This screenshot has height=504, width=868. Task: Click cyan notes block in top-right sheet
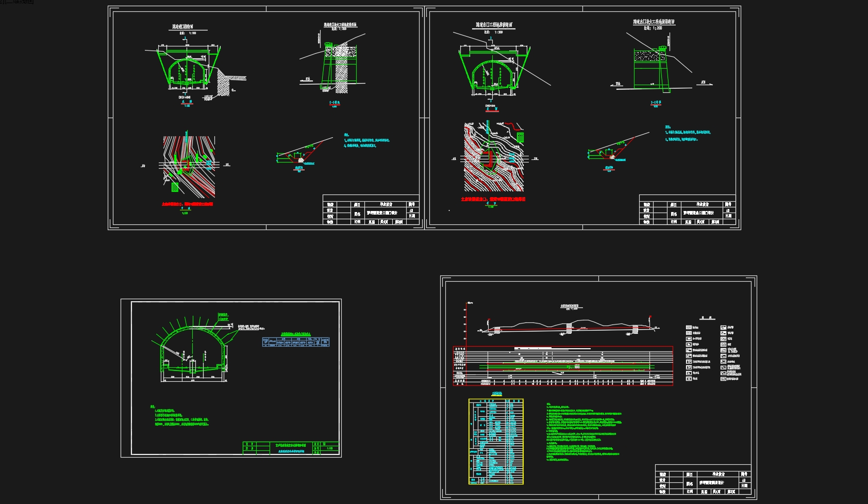(688, 133)
